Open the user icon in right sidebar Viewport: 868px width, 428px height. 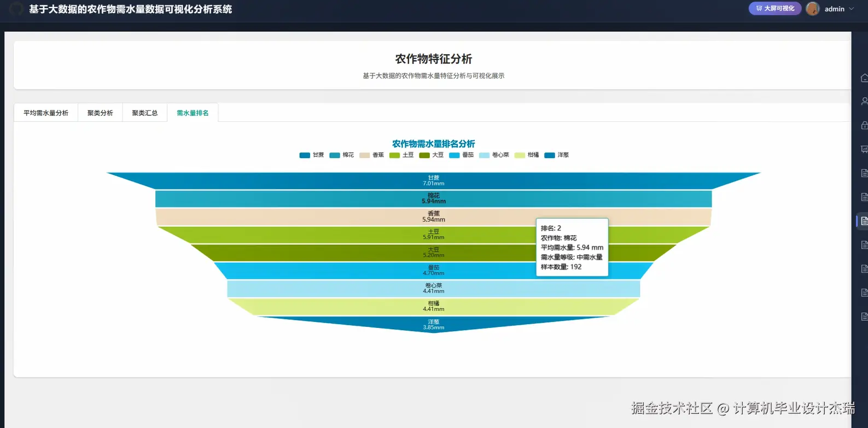click(864, 102)
